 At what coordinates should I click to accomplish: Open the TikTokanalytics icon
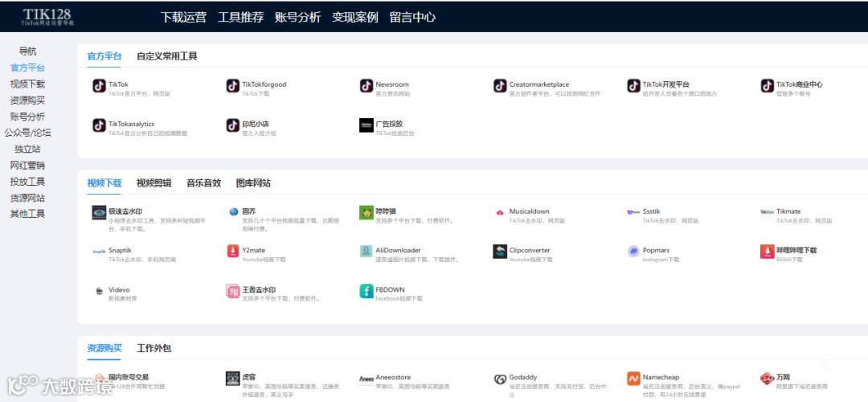tap(99, 125)
